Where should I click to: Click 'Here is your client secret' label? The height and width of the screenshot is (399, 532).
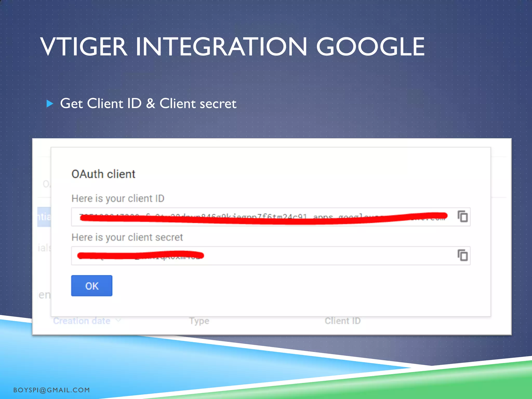click(127, 237)
